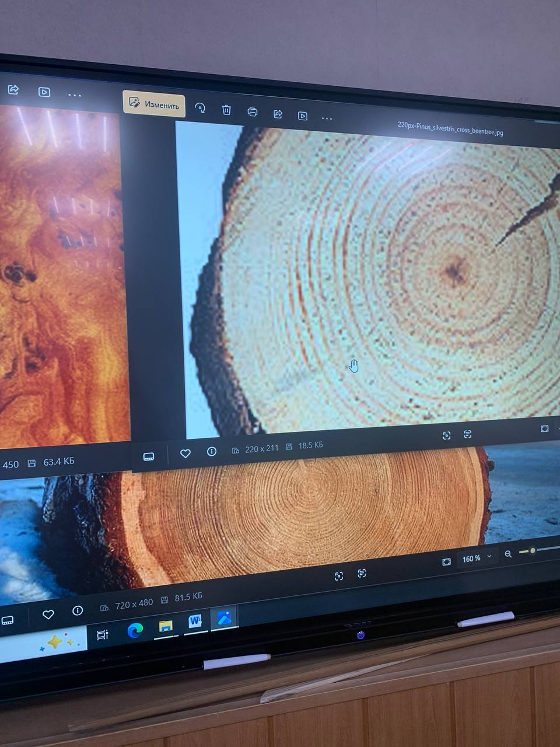This screenshot has width=560, height=747.
Task: Switch to Word in the taskbar
Action: tap(194, 622)
